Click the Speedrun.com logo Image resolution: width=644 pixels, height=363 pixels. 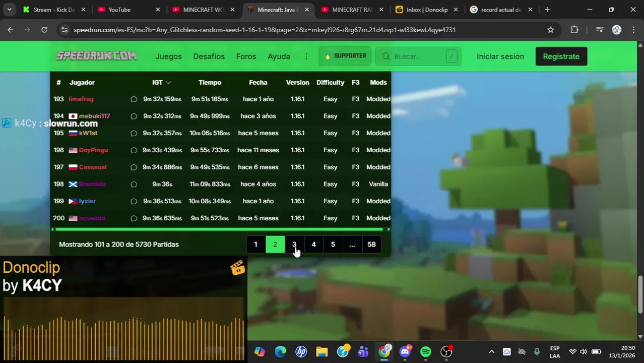pyautogui.click(x=96, y=56)
